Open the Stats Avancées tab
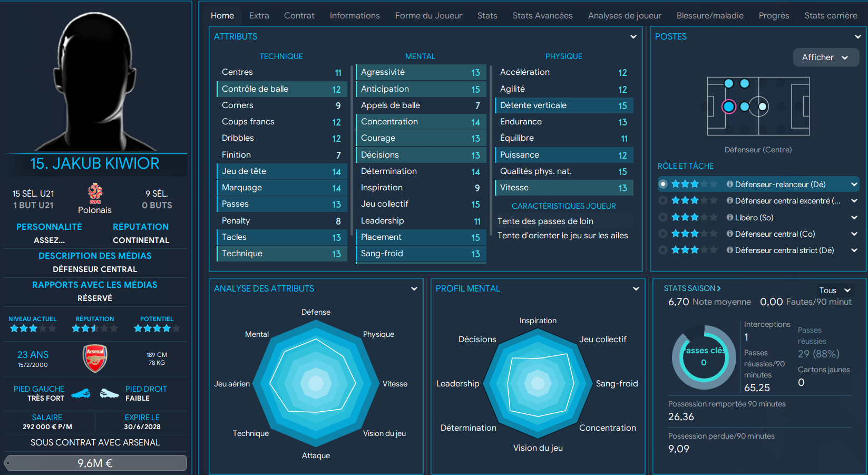The width and height of the screenshot is (868, 475). [x=543, y=16]
